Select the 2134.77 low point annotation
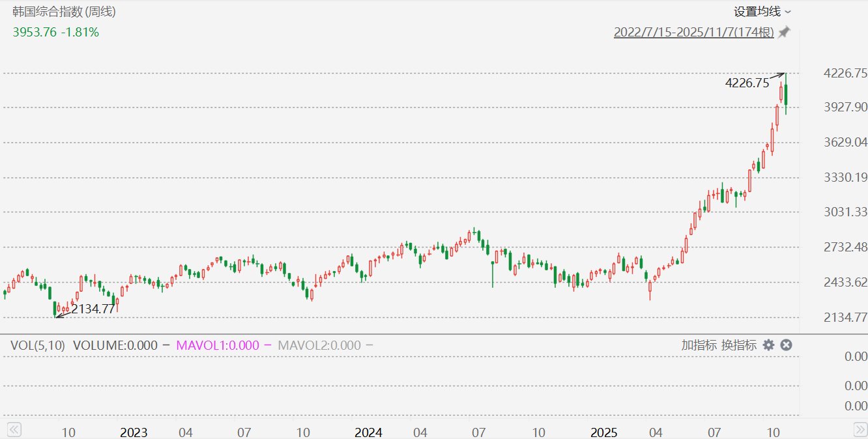This screenshot has height=439, width=868. click(x=93, y=309)
